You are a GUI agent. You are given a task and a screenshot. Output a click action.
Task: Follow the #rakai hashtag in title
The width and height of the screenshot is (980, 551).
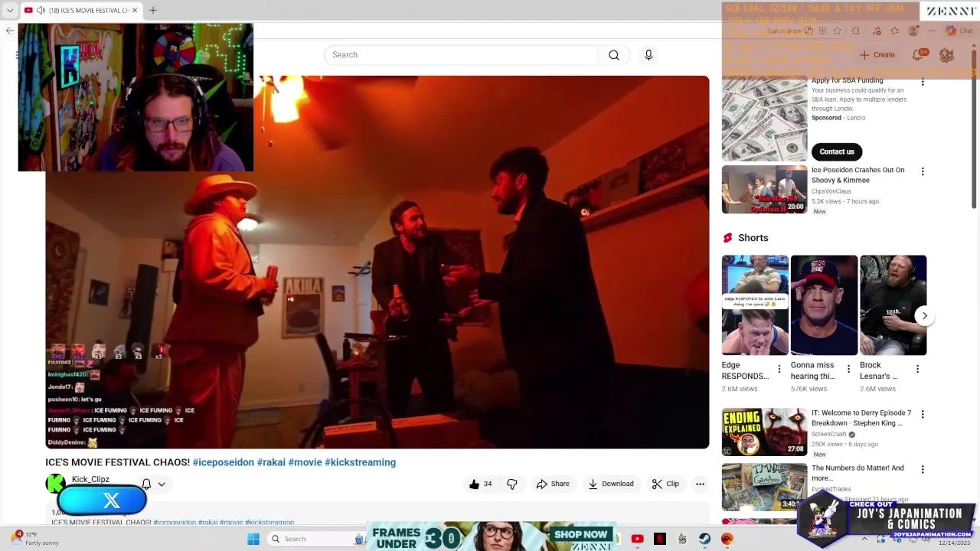pos(271,462)
